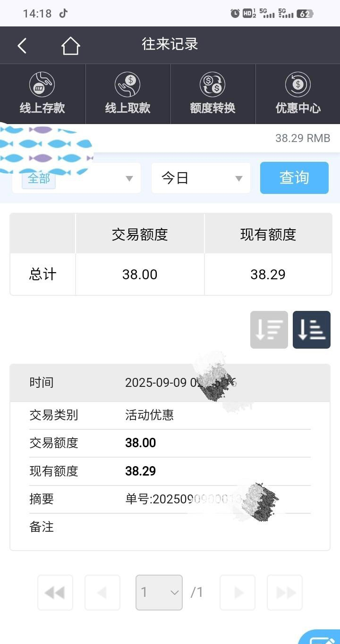Tap the back arrow icon
Screen dimensions: 340x644
point(22,46)
